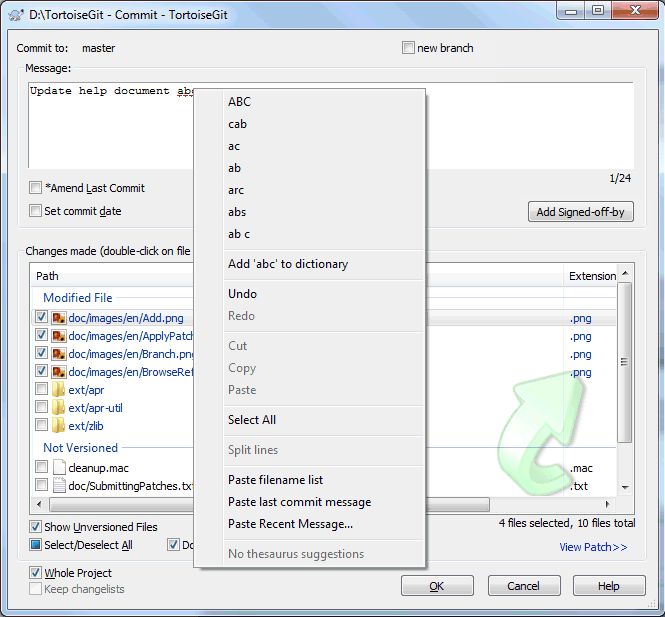Click the Cancel button
This screenshot has height=617, width=665.
(524, 586)
